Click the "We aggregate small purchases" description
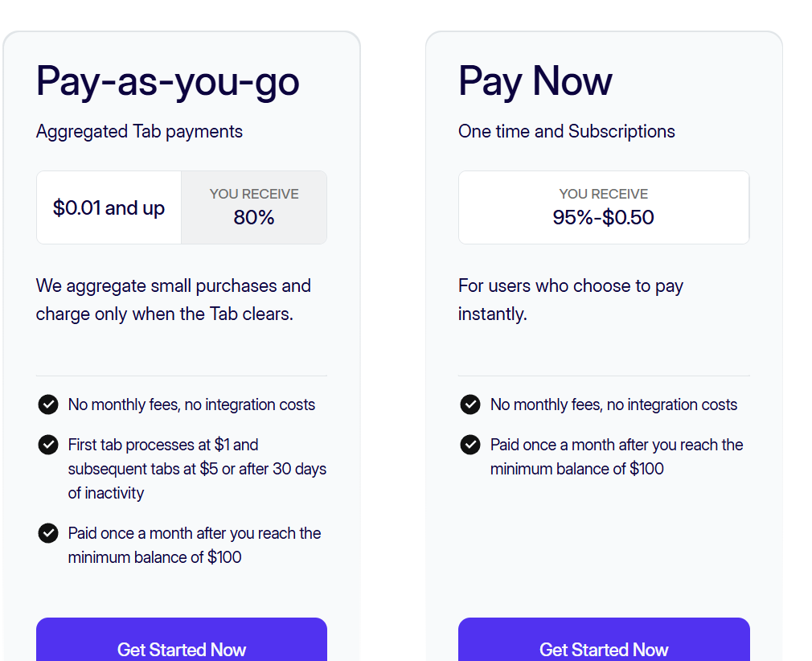 (174, 299)
